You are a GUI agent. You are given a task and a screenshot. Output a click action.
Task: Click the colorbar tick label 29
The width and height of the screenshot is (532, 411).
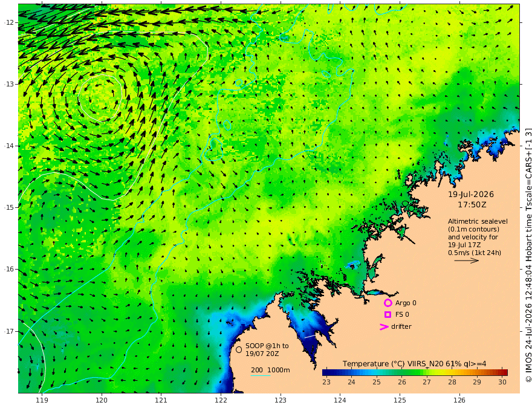point(477,382)
